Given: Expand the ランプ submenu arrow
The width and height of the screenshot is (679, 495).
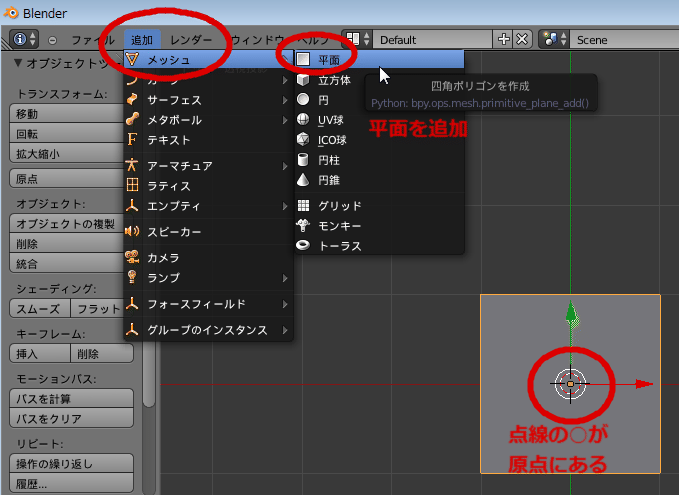Looking at the screenshot, I should (285, 278).
